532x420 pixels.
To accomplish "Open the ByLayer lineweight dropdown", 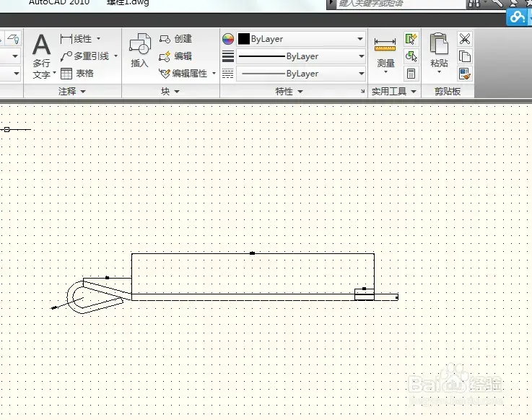I will point(362,56).
